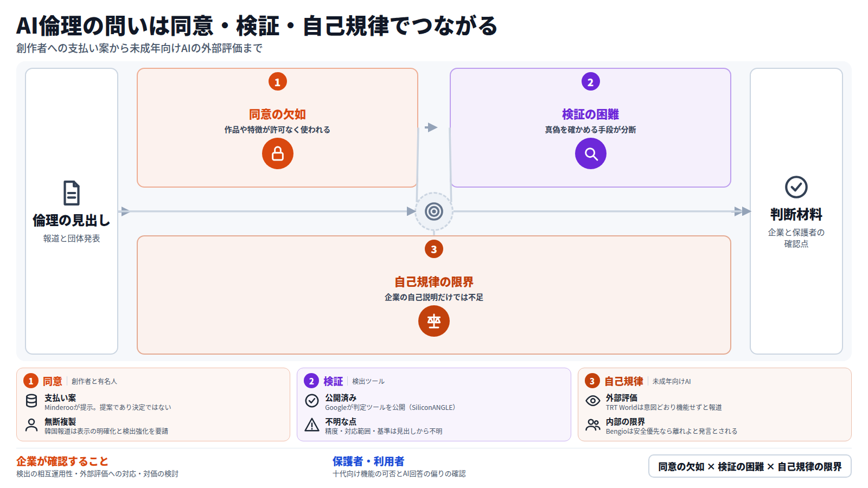Click the Googleが判定ツールを公開 description line
868x488 pixels.
pyautogui.click(x=390, y=407)
